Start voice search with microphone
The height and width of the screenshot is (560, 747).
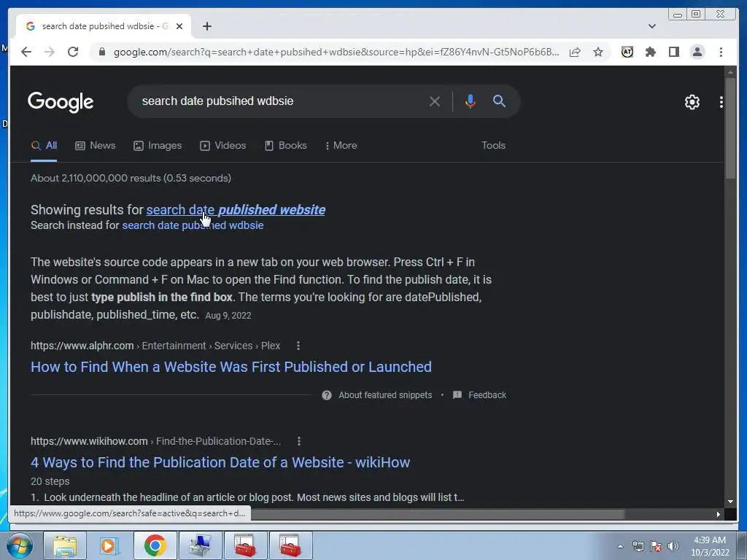tap(471, 101)
